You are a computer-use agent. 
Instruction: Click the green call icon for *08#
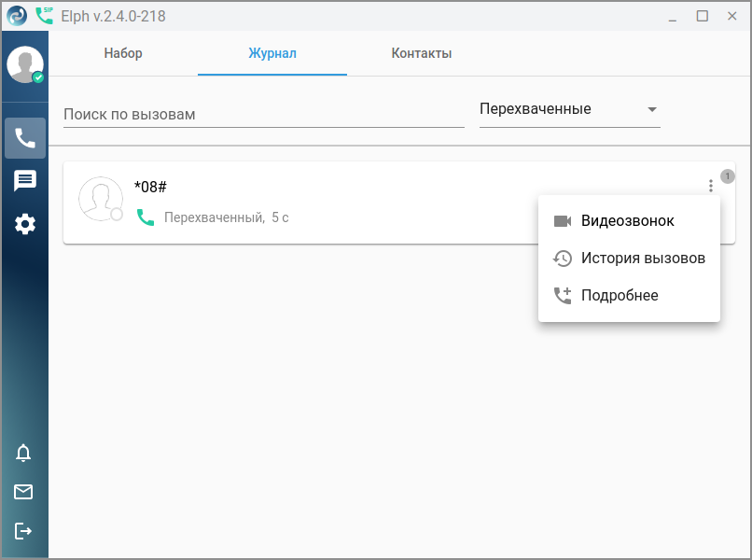coord(145,217)
